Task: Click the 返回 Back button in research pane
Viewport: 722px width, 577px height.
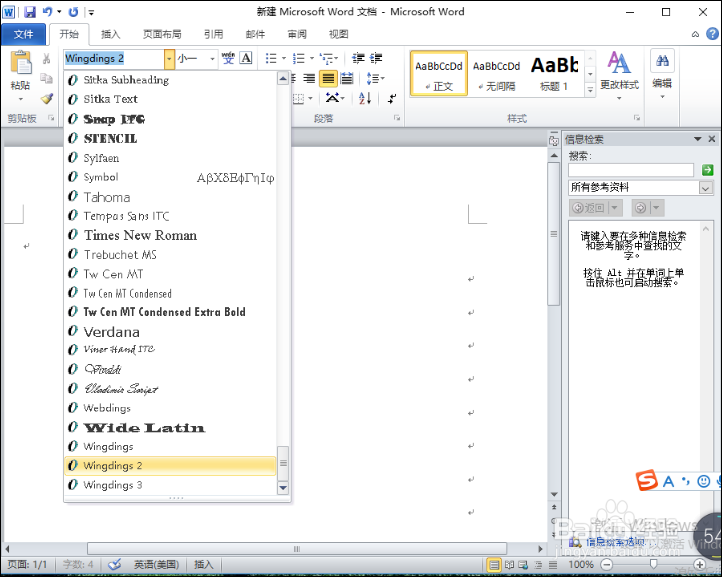Action: pyautogui.click(x=596, y=208)
